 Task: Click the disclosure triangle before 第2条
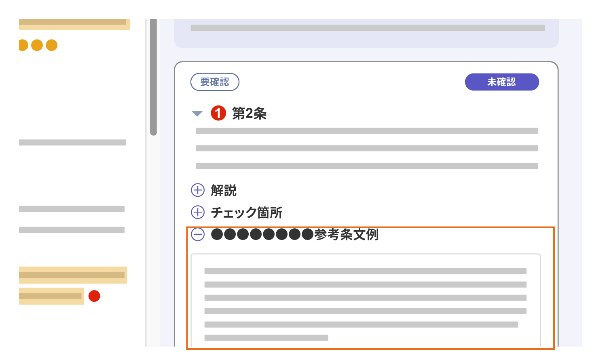[x=197, y=114]
